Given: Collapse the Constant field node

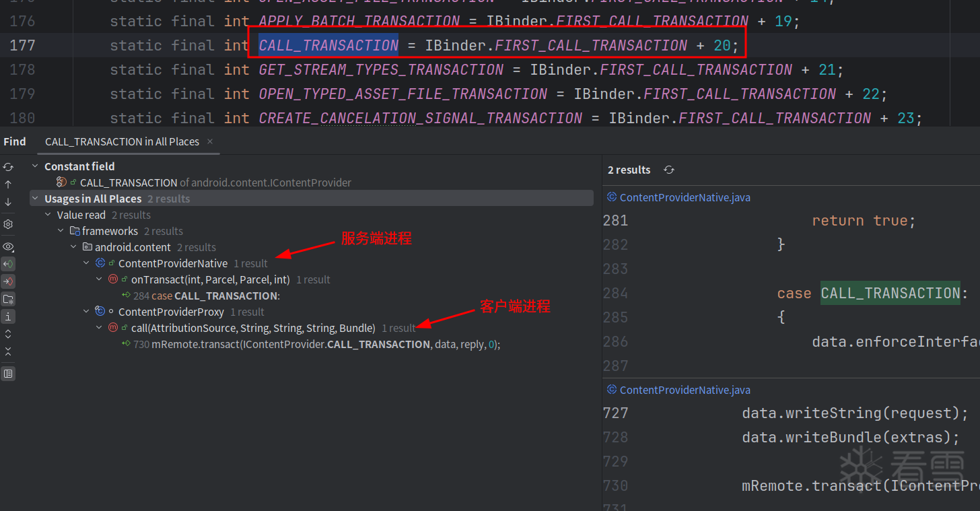Looking at the screenshot, I should click(x=35, y=166).
